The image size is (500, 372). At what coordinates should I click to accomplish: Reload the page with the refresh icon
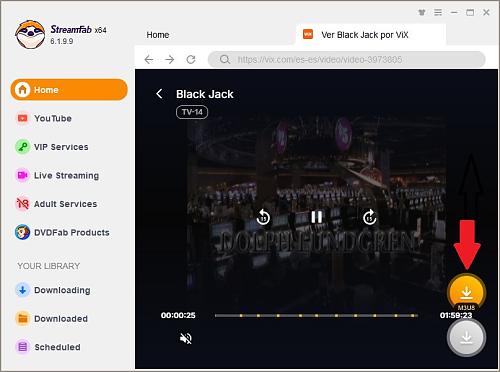pos(191,60)
